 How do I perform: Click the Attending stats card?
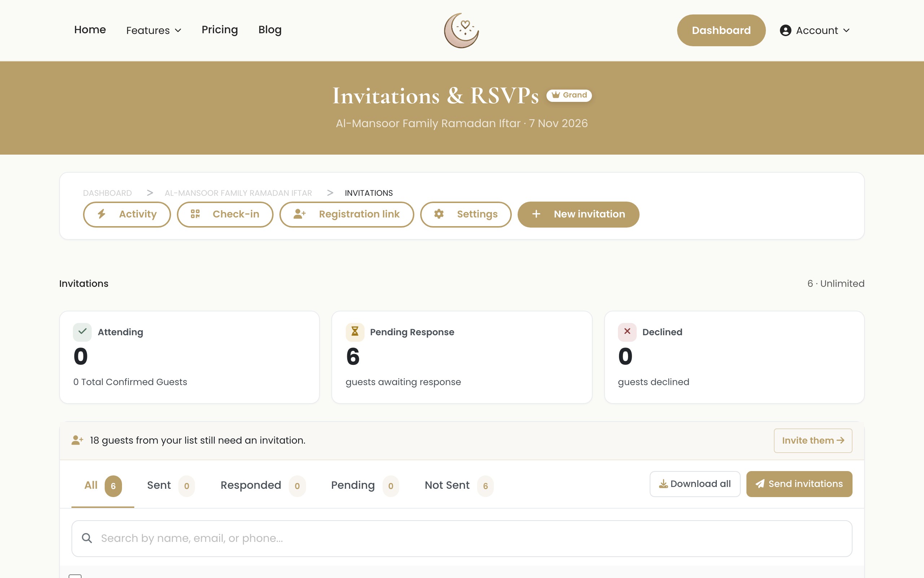pyautogui.click(x=189, y=357)
